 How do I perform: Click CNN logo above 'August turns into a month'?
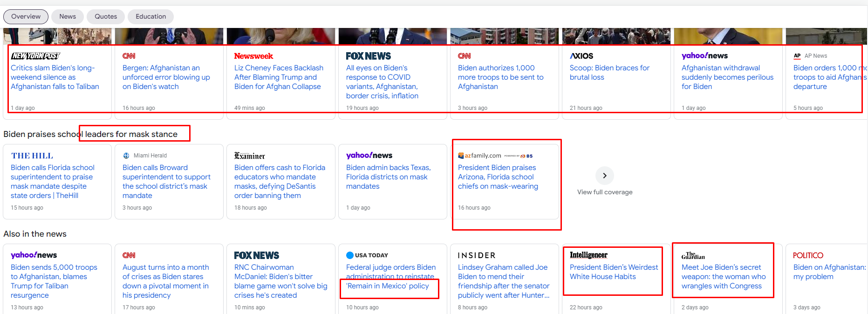point(129,255)
